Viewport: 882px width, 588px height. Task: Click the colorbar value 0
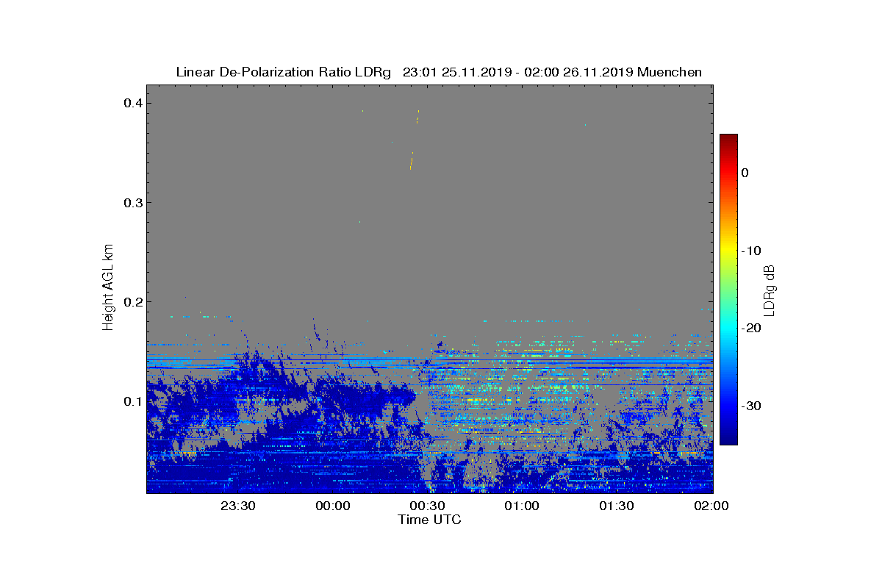[x=745, y=173]
